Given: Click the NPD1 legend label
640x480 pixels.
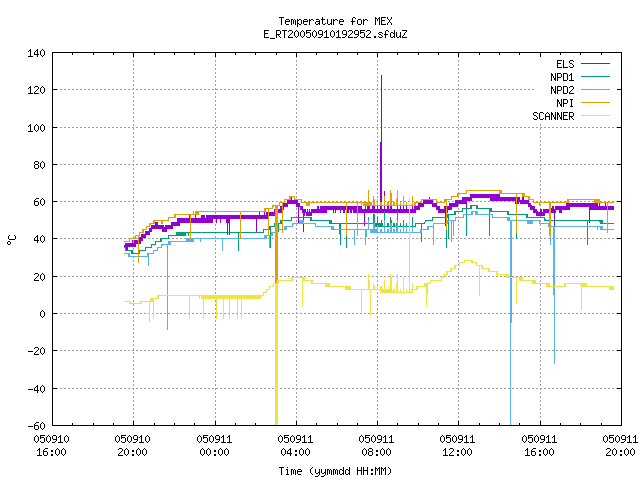Looking at the screenshot, I should (x=562, y=77).
